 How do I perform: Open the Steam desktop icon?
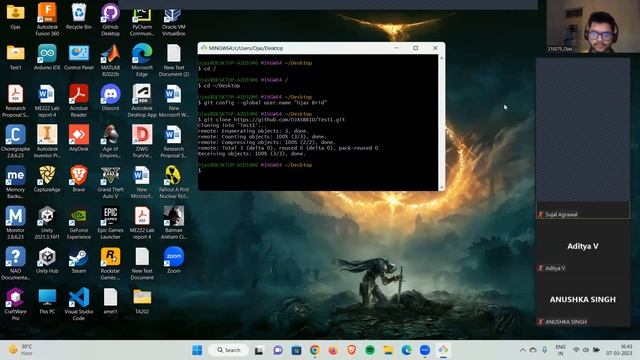pos(79,260)
